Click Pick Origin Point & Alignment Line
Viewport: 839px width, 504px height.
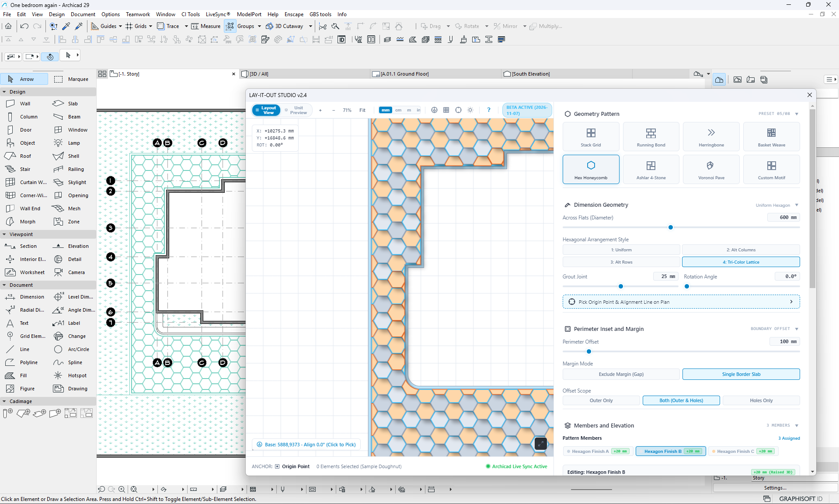(681, 302)
